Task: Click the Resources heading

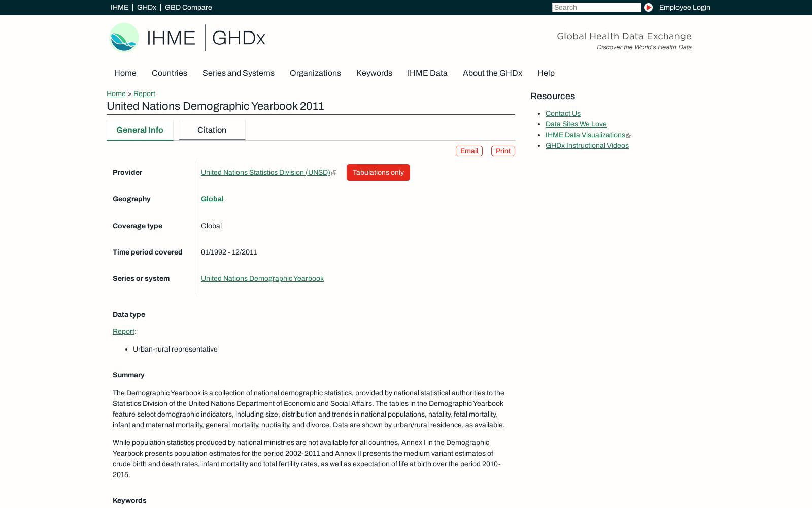Action: click(553, 97)
